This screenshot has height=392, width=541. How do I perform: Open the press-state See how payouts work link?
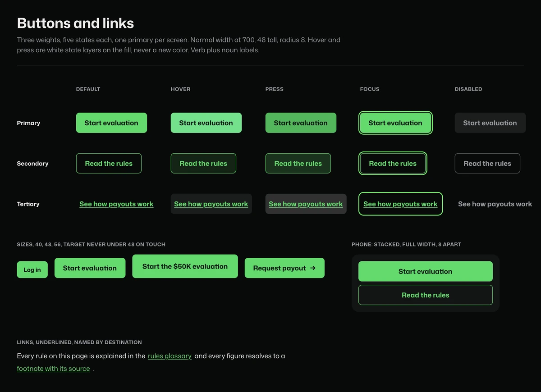pyautogui.click(x=306, y=204)
